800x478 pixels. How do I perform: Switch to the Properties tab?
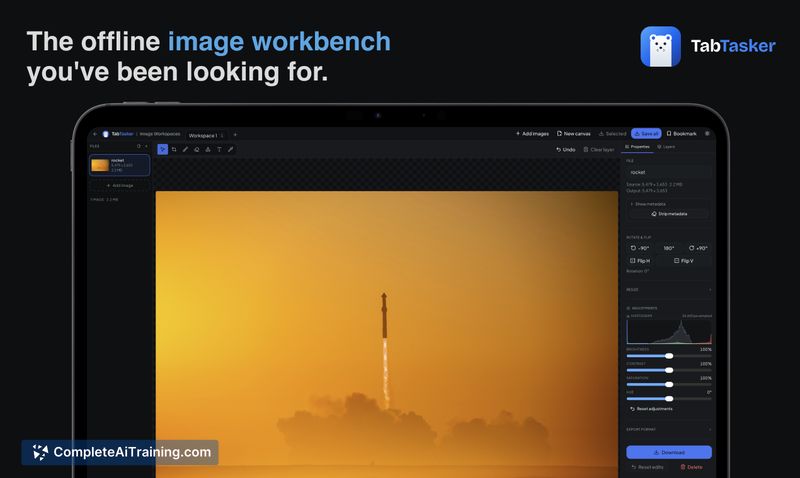(637, 147)
